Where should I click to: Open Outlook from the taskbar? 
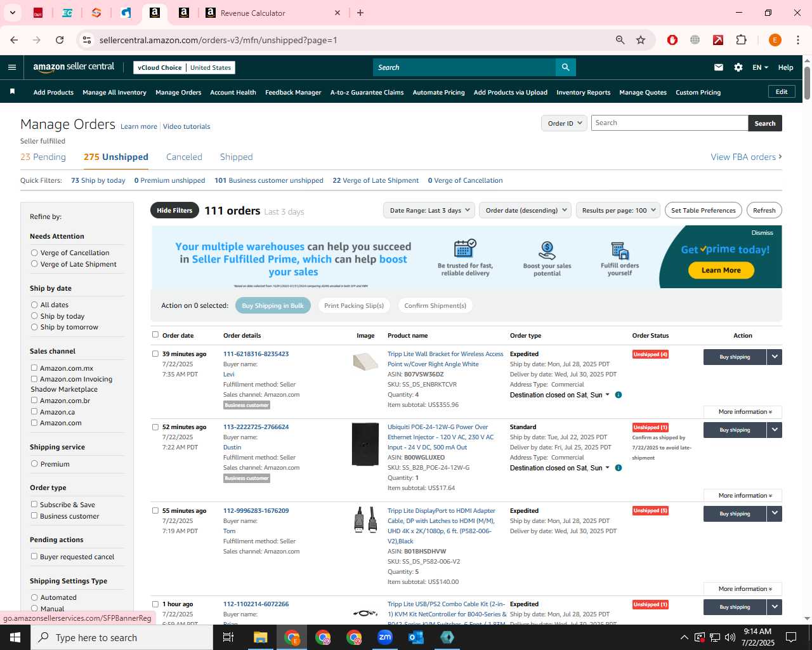(x=416, y=637)
